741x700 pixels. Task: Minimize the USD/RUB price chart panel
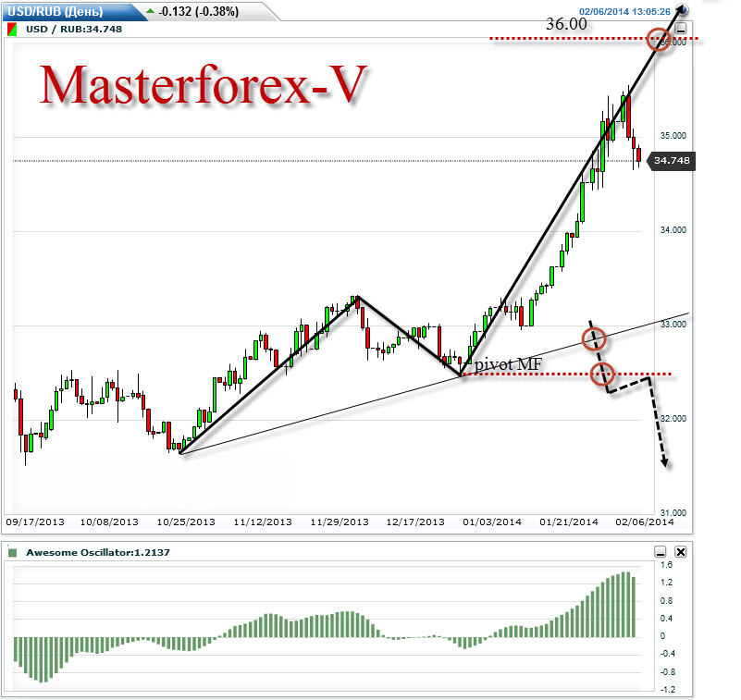(x=681, y=30)
